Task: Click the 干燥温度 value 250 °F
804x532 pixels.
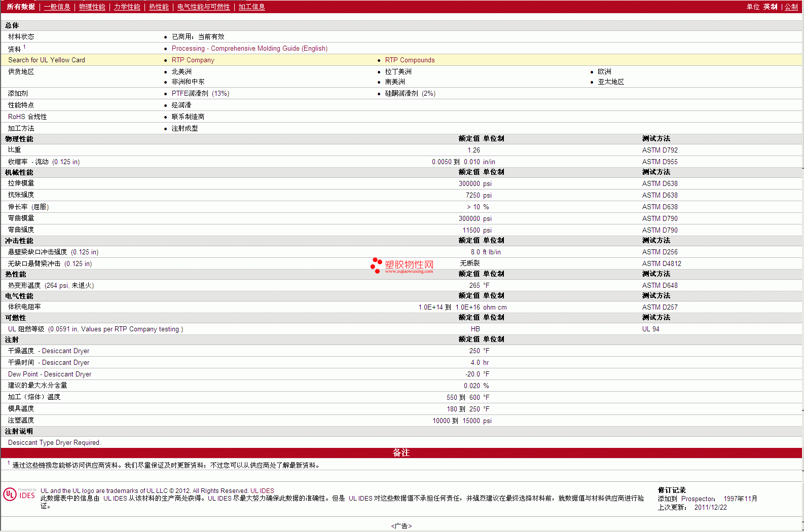Action: [x=479, y=351]
